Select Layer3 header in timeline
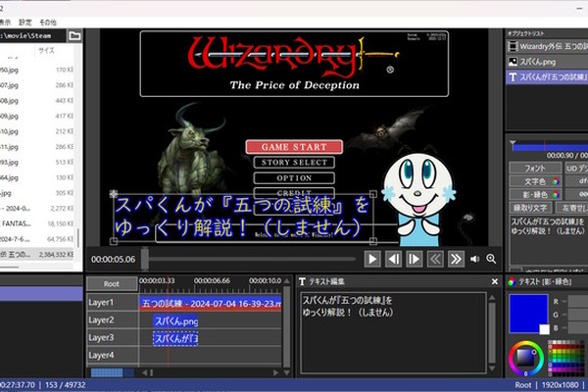Image resolution: width=588 pixels, height=392 pixels. [113, 337]
